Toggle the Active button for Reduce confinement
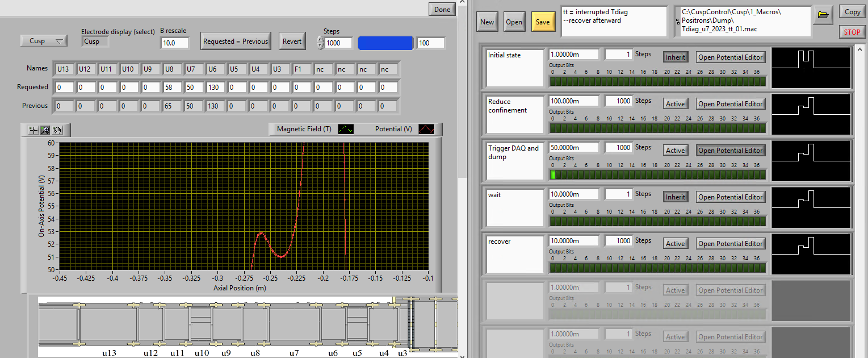This screenshot has height=358, width=868. tap(675, 104)
